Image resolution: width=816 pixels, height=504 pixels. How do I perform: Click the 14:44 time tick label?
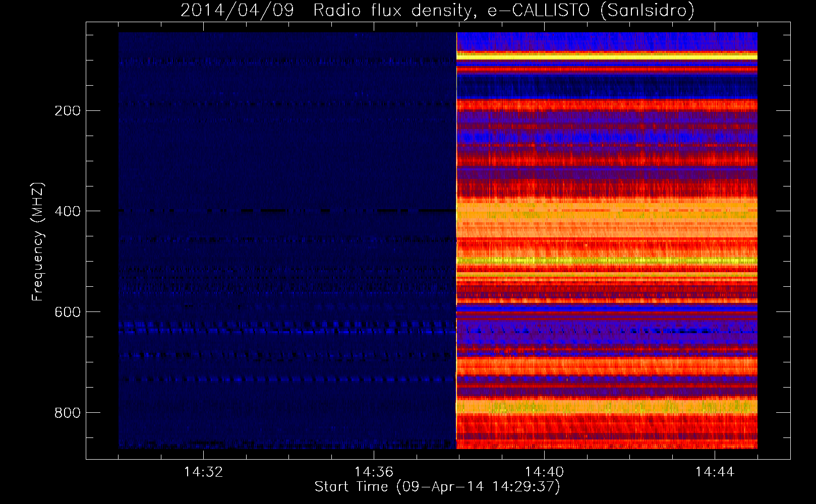(715, 472)
